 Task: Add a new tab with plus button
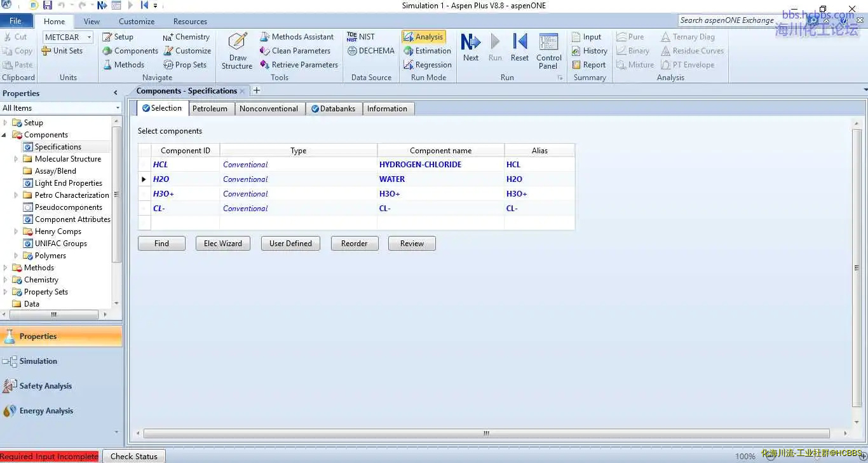point(257,91)
